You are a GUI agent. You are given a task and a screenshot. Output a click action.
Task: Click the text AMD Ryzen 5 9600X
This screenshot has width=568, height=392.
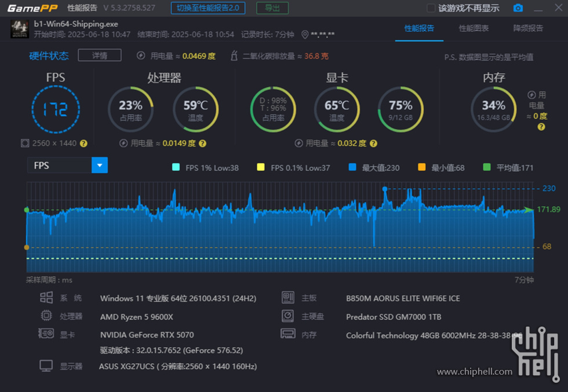click(x=137, y=317)
